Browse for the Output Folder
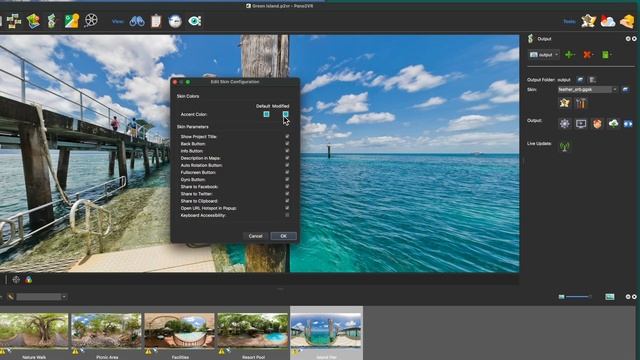Screen dimensions: 640x360 (580, 80)
